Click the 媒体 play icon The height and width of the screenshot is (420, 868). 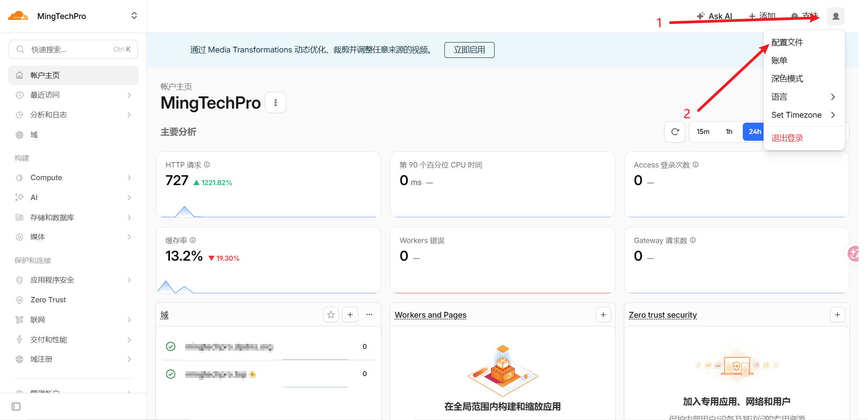[x=19, y=237]
